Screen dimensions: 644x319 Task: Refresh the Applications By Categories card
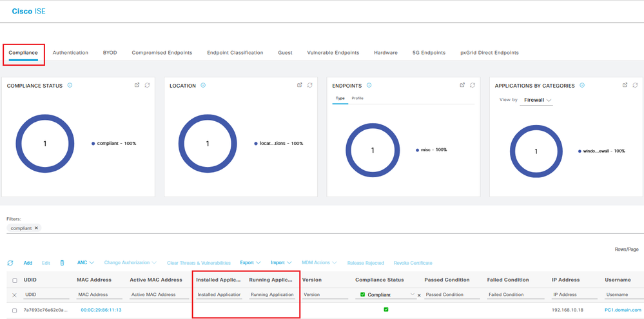(x=635, y=85)
